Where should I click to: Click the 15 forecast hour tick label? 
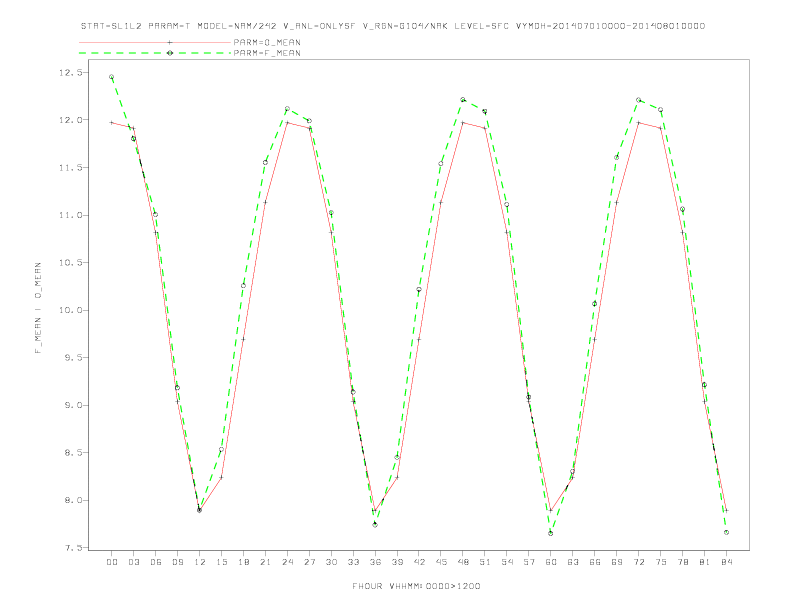(x=221, y=562)
